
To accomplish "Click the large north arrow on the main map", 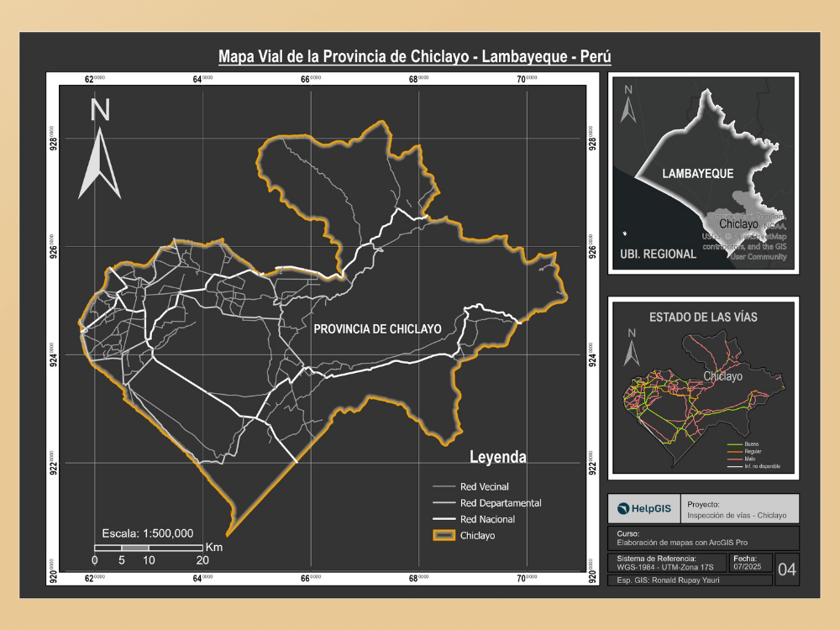I will tap(100, 149).
